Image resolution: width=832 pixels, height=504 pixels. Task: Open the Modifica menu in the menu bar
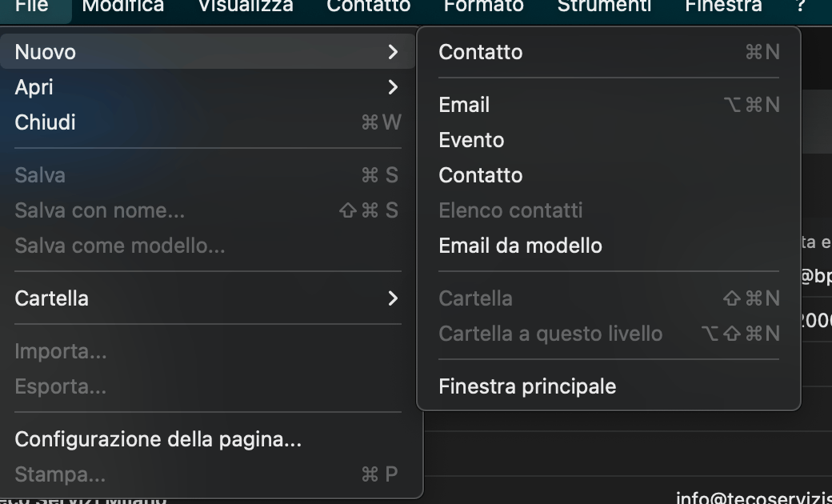(x=123, y=6)
